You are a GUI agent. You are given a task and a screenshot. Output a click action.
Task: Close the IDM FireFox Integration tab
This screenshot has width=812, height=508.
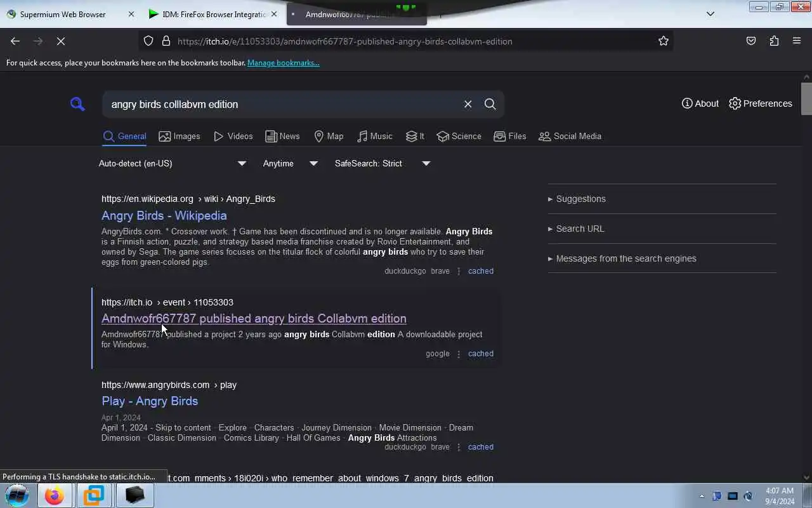click(274, 14)
